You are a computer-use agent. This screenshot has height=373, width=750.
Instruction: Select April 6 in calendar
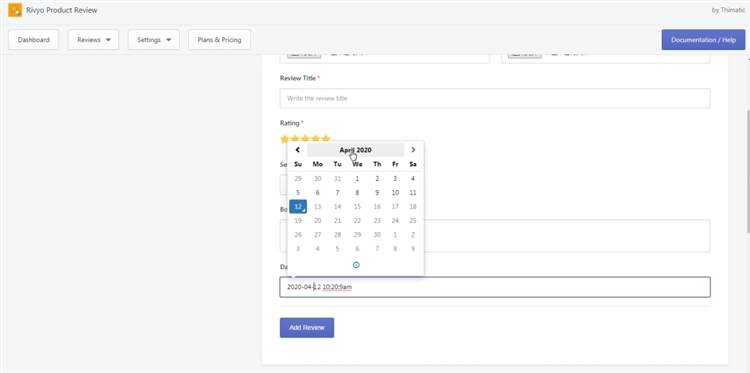tap(318, 193)
